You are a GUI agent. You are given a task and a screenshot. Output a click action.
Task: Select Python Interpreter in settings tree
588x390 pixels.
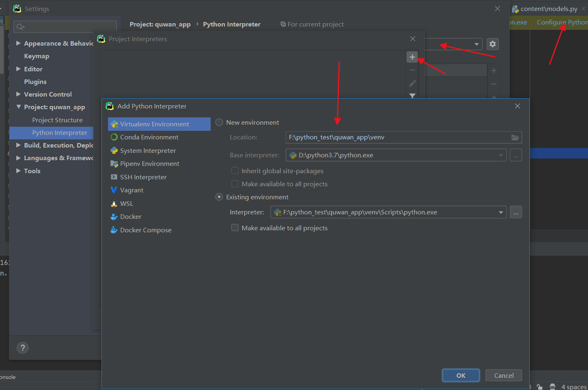[59, 132]
